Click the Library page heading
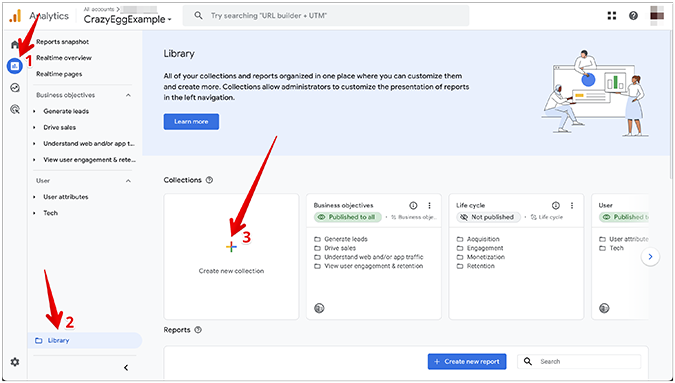The height and width of the screenshot is (383, 675). 179,54
